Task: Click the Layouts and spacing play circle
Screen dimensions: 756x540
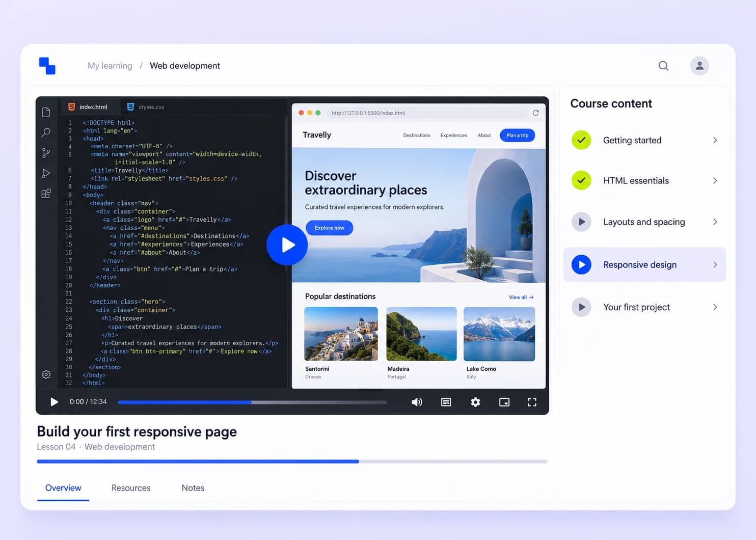Action: click(x=581, y=222)
